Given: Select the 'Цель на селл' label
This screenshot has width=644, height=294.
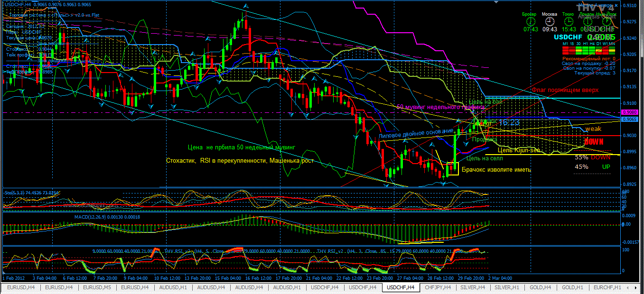Looking at the screenshot, I should coord(485,158).
